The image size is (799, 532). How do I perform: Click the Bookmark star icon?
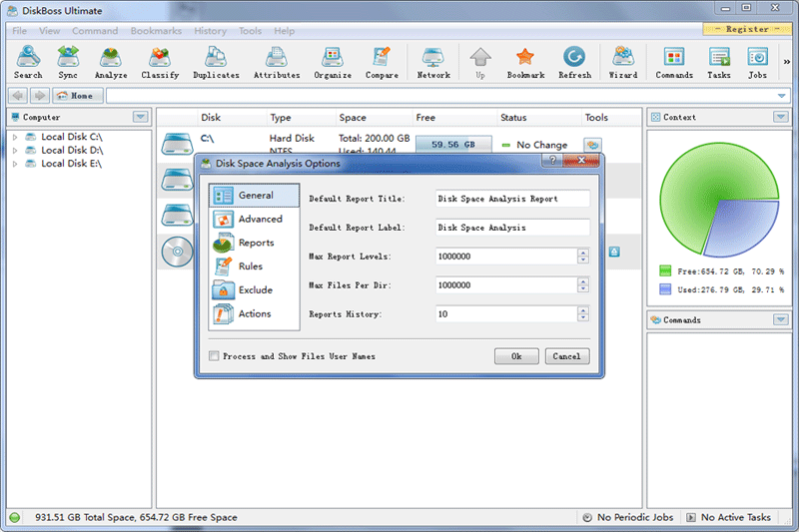[525, 62]
